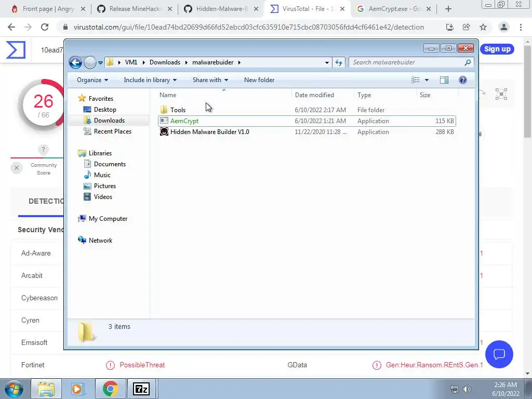Refresh the malwarebuider folder view
The height and width of the screenshot is (399, 532).
pos(339,62)
